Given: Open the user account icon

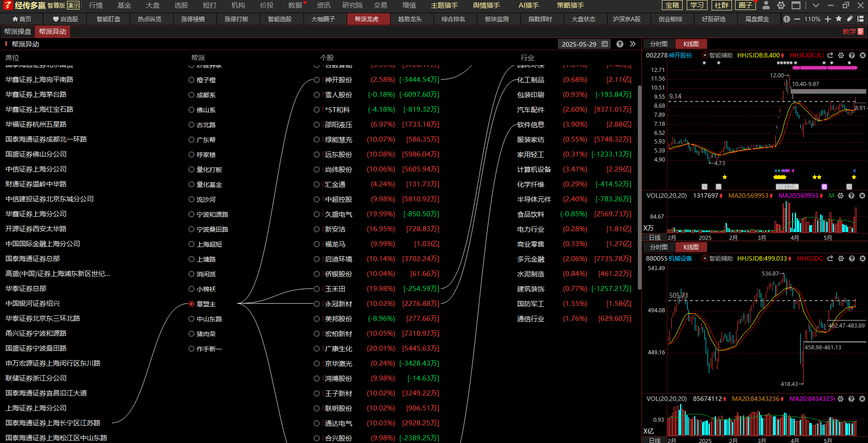Looking at the screenshot, I should 766,5.
